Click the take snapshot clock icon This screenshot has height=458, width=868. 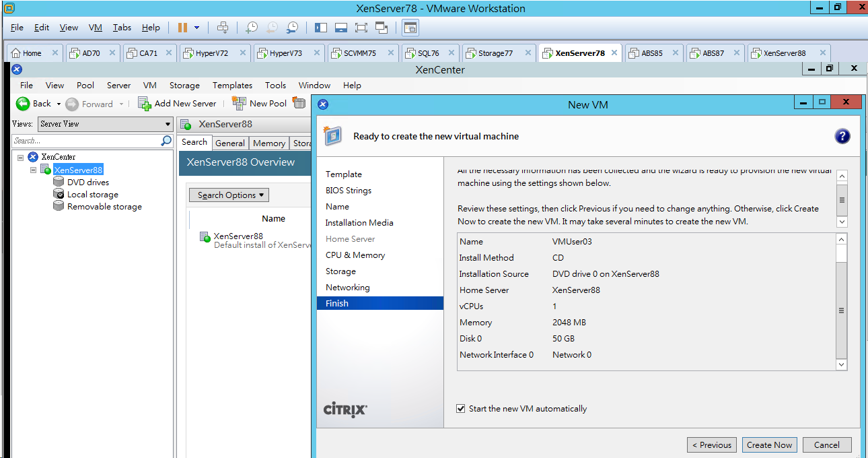(251, 28)
